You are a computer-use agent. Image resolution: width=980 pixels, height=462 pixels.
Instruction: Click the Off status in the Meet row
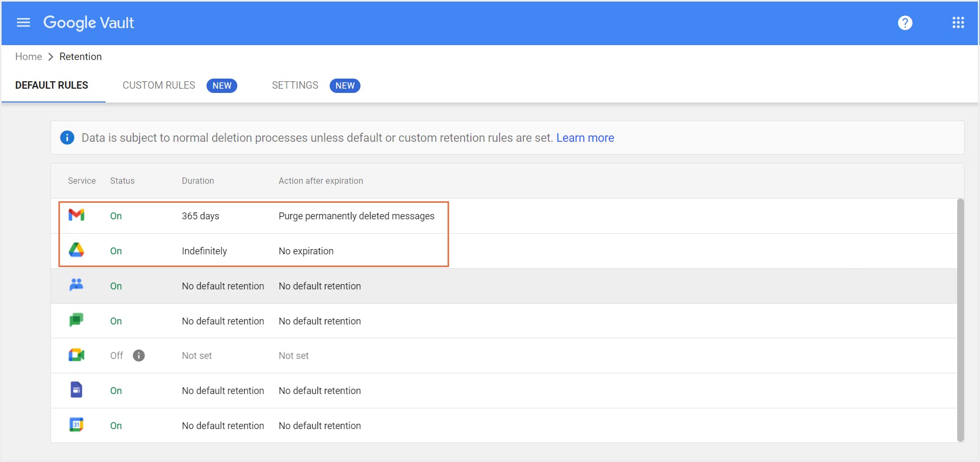pos(116,356)
